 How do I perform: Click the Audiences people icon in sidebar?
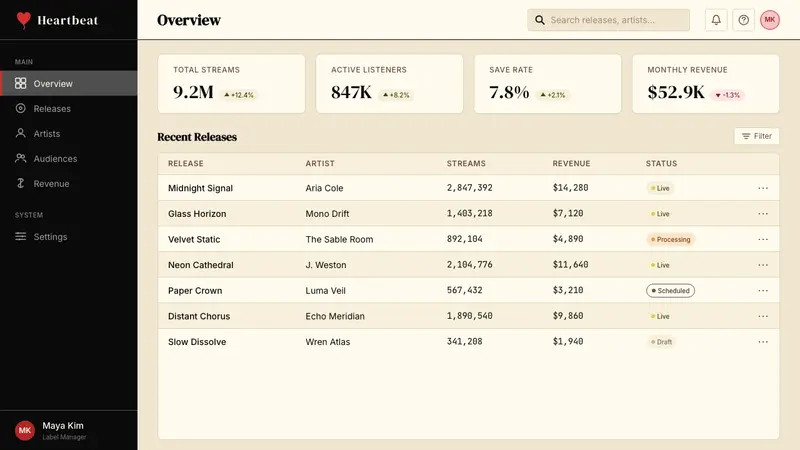[20, 158]
